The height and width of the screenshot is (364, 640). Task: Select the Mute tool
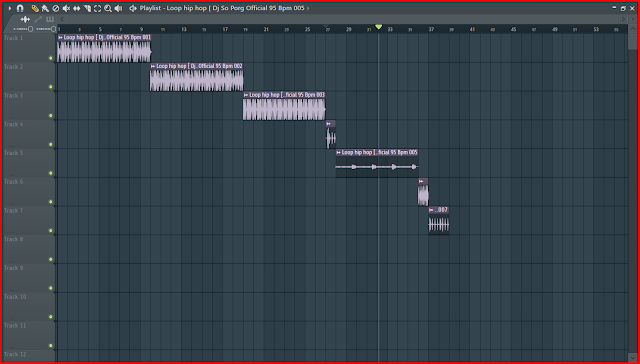click(66, 8)
